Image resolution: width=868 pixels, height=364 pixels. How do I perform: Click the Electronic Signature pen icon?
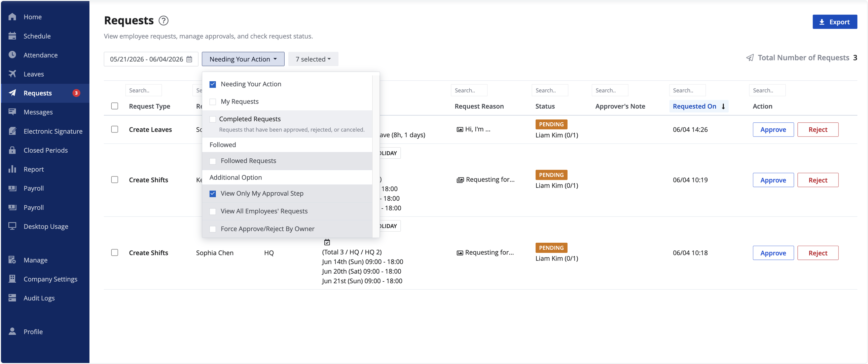[x=12, y=131]
